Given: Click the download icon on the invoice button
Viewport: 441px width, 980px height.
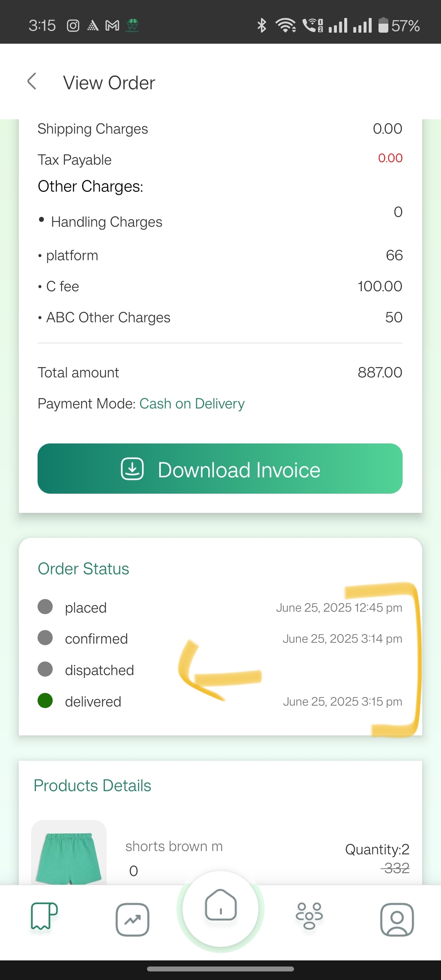Looking at the screenshot, I should 132,469.
